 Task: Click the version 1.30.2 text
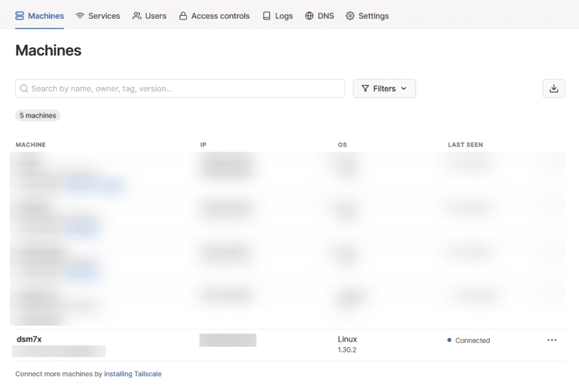pos(347,350)
